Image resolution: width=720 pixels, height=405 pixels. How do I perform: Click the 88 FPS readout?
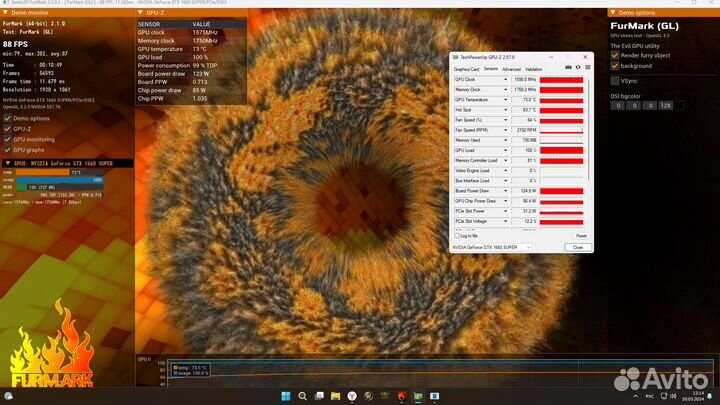15,45
